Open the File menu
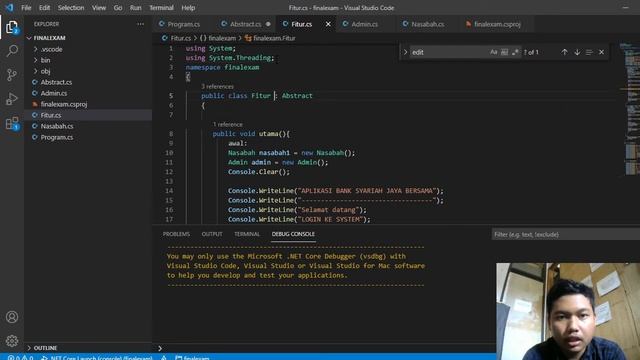This screenshot has width=640, height=360. (26, 7)
